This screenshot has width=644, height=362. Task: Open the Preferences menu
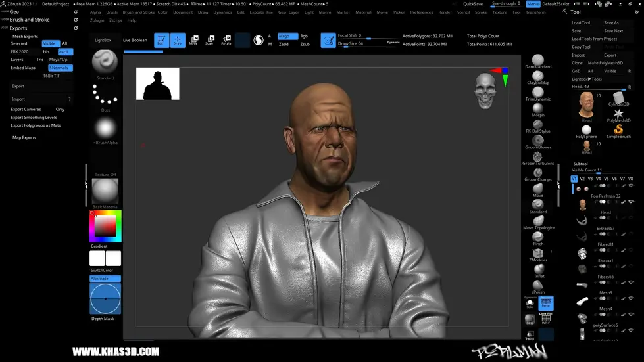point(422,12)
